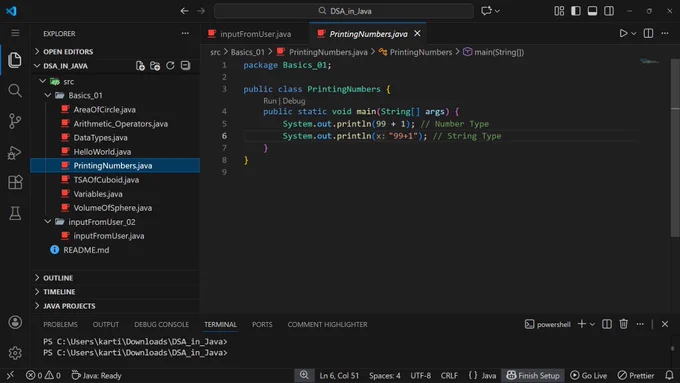Click Finish Setup in status bar
The width and height of the screenshot is (680, 383).
point(533,375)
